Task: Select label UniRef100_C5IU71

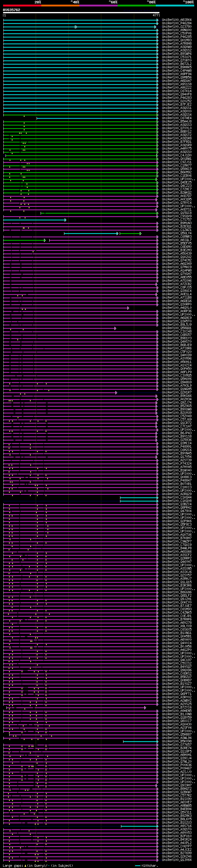Action: coord(177,57)
